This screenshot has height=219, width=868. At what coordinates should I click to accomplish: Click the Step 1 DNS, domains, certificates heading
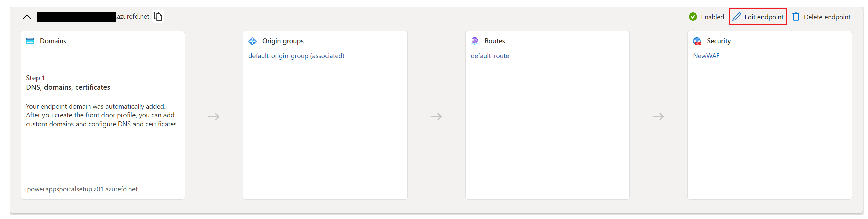(x=68, y=82)
